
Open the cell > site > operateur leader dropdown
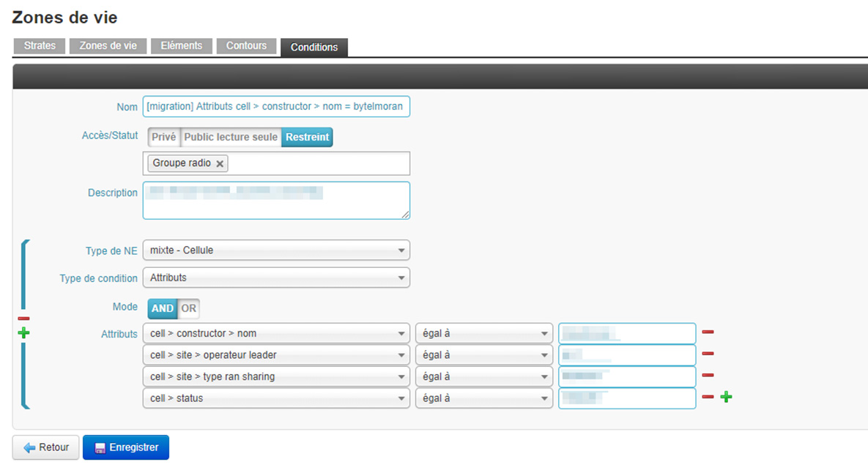tap(276, 355)
